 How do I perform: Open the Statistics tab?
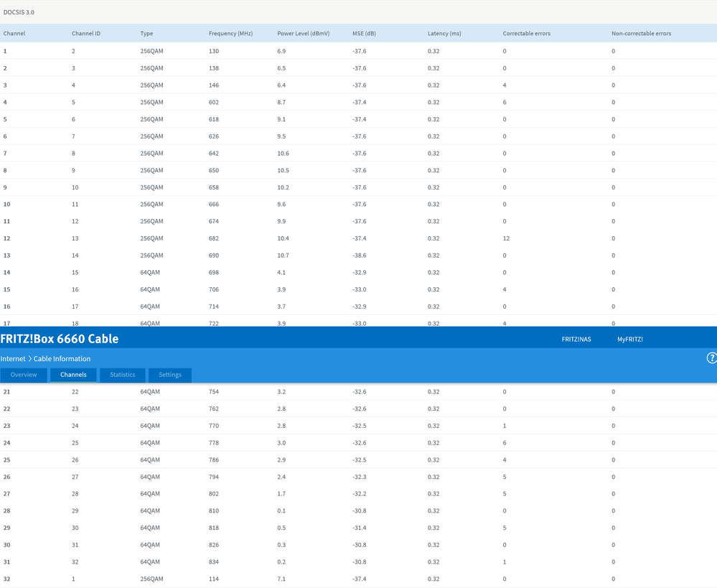[123, 375]
